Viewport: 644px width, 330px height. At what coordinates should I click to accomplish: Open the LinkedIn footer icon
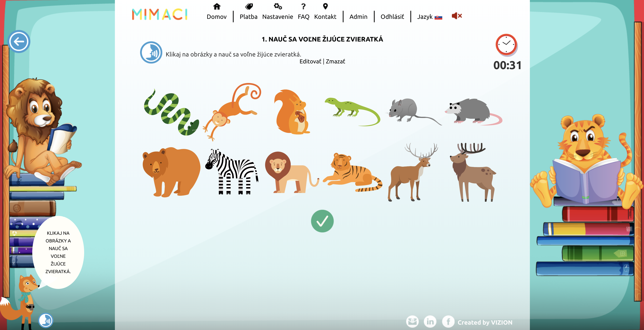click(430, 322)
